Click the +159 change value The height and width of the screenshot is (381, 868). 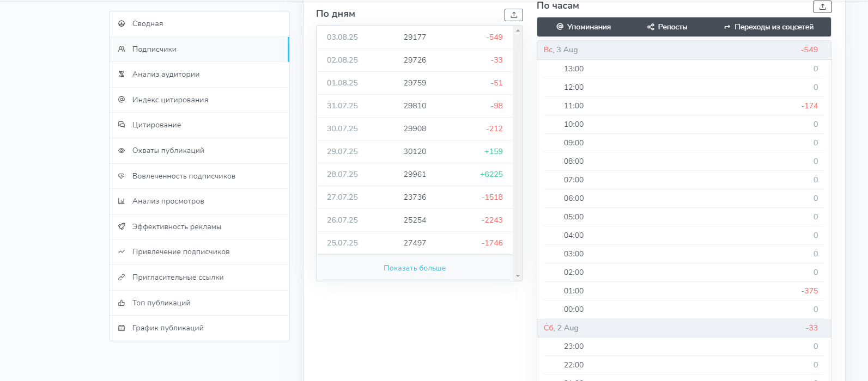(493, 151)
